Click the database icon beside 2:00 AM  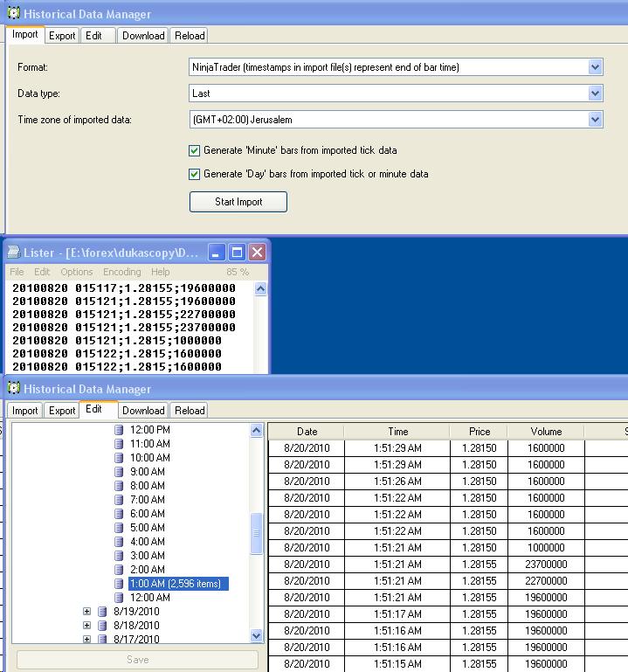coord(119,570)
